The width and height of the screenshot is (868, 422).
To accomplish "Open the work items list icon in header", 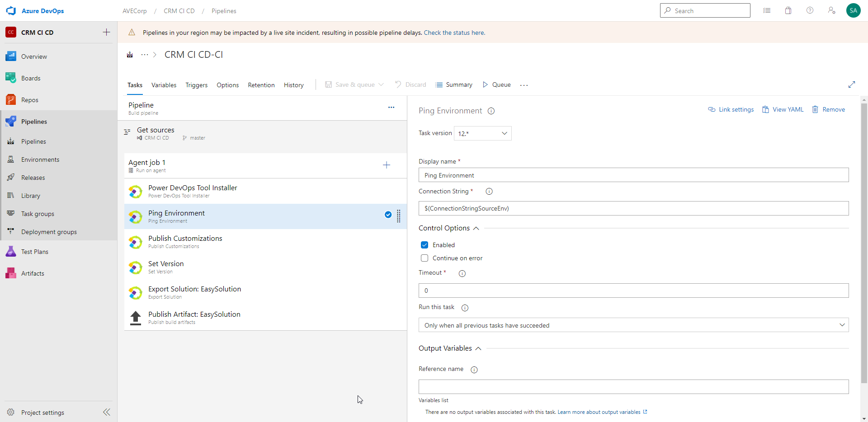I will point(767,10).
